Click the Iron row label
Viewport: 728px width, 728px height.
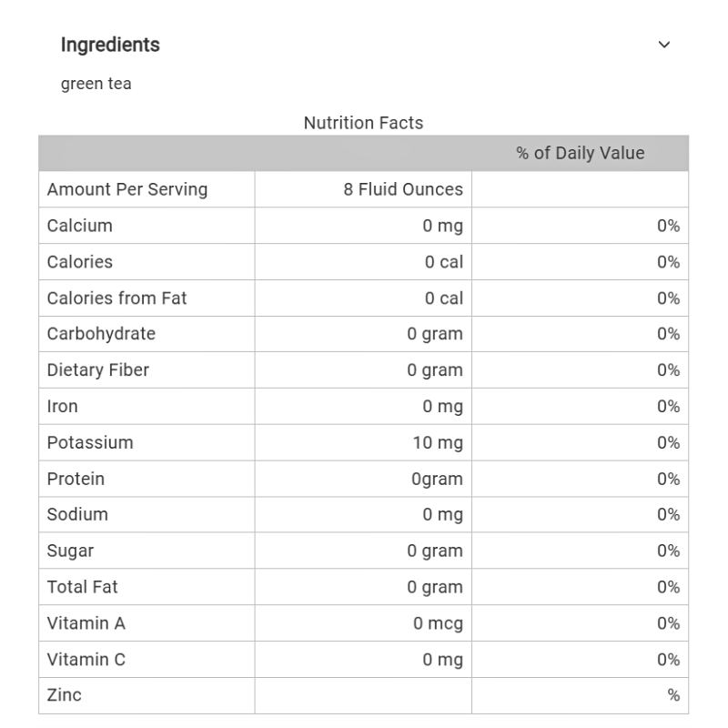click(x=63, y=407)
